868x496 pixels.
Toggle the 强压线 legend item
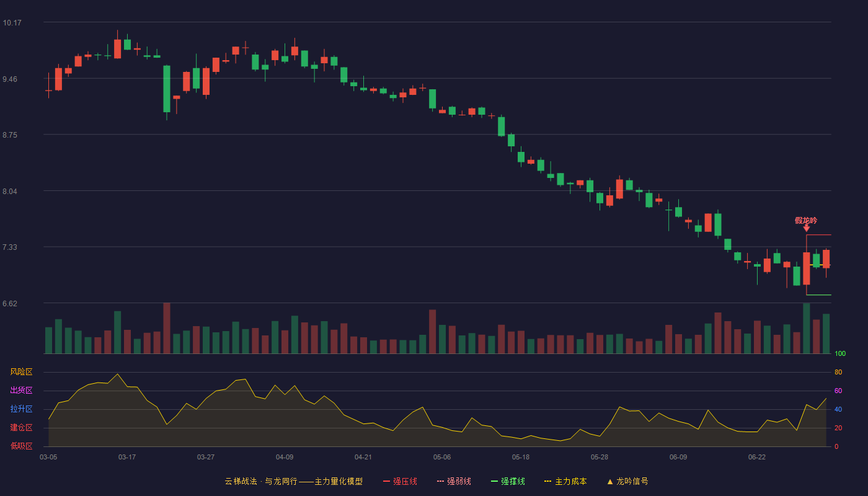coord(400,481)
